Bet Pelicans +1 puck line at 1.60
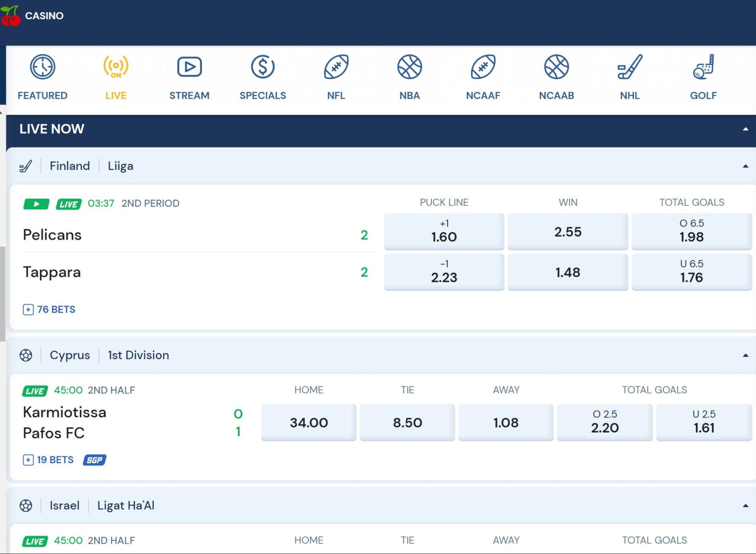This screenshot has height=554, width=756. tap(444, 231)
